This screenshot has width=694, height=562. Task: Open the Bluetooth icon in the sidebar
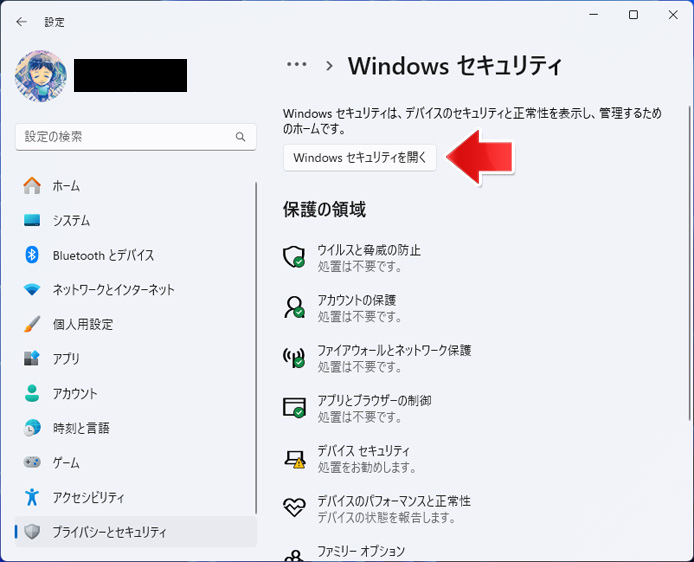pyautogui.click(x=32, y=254)
